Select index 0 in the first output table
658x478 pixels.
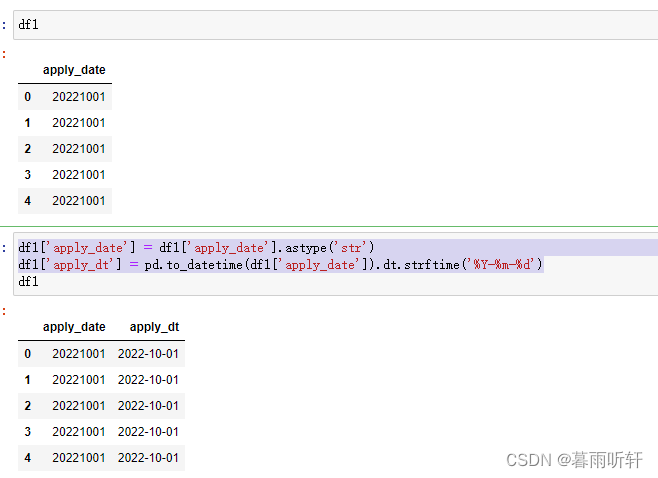click(28, 97)
